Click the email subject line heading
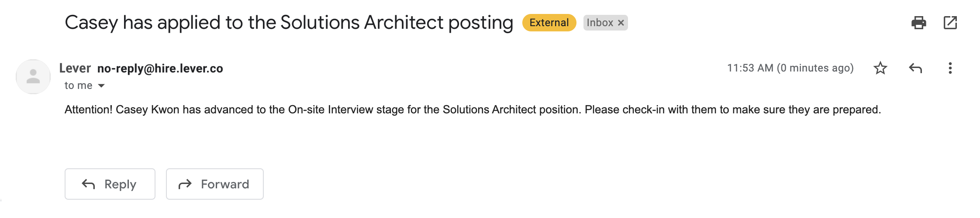980x218 pixels. tap(289, 23)
